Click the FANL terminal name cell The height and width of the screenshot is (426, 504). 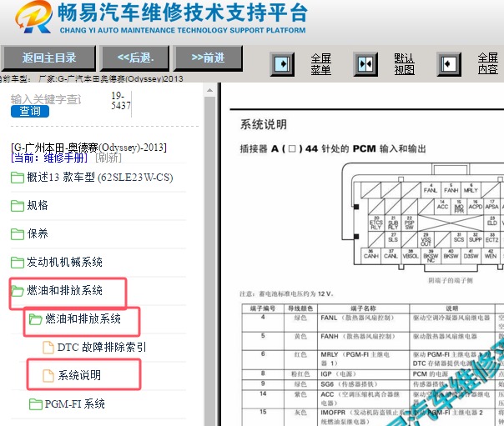click(x=363, y=323)
